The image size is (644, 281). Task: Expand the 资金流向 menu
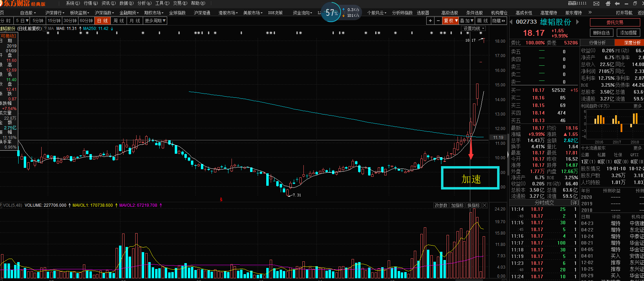(x=302, y=13)
